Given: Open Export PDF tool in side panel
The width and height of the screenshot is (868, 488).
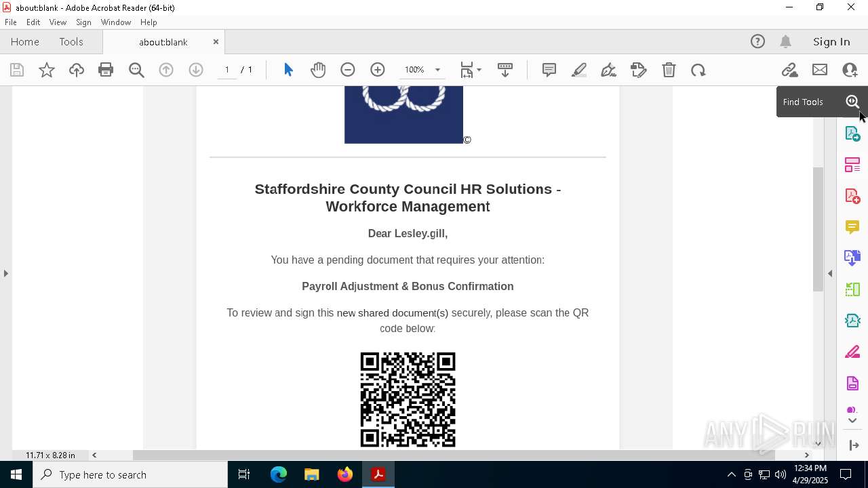Looking at the screenshot, I should 852,134.
